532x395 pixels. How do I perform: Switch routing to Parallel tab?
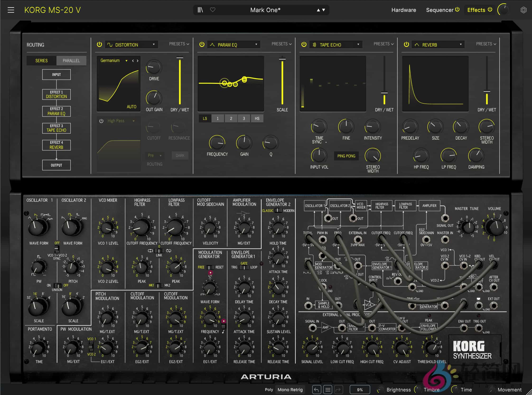click(71, 61)
